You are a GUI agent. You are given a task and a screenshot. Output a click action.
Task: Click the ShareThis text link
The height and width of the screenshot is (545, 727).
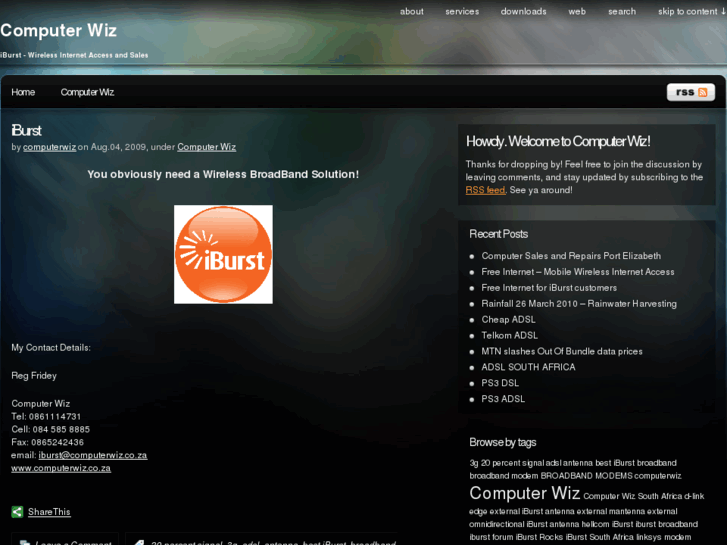pyautogui.click(x=49, y=512)
